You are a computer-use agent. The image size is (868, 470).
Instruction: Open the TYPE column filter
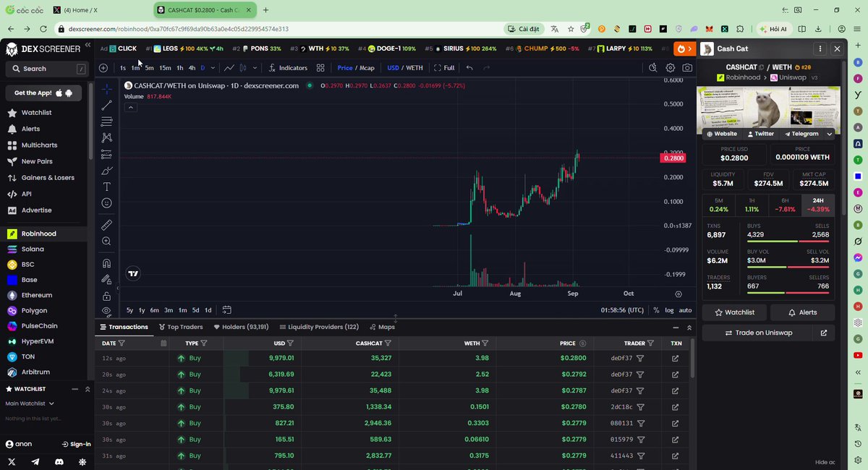(204, 343)
